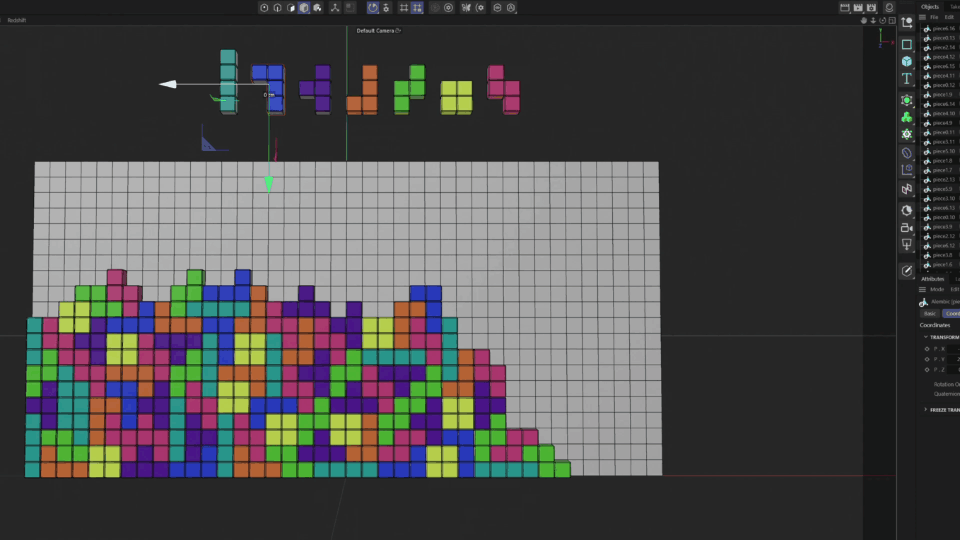
Task: Collapse the TRANSFORM section
Action: tap(926, 337)
